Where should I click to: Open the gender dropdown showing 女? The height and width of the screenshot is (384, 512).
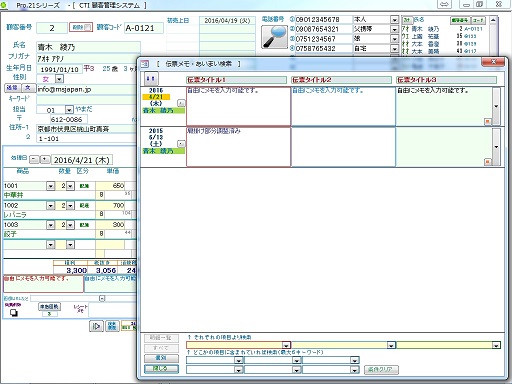(59, 79)
